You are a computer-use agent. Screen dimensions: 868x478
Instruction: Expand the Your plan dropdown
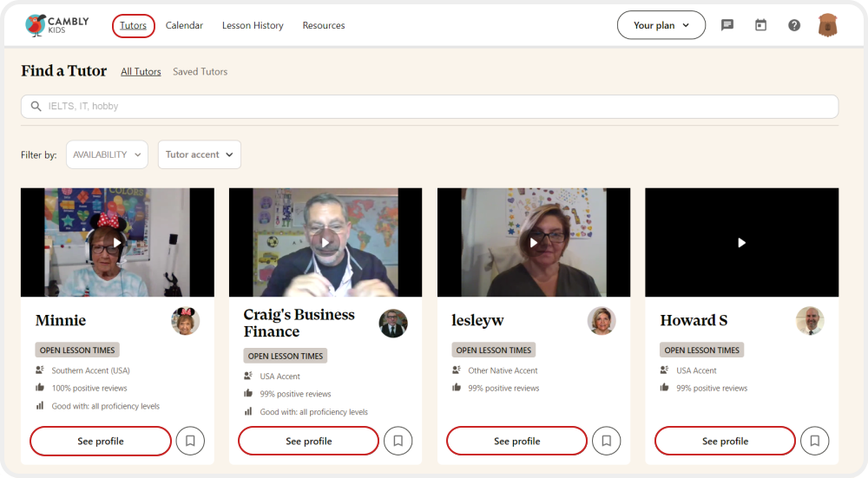coord(661,25)
